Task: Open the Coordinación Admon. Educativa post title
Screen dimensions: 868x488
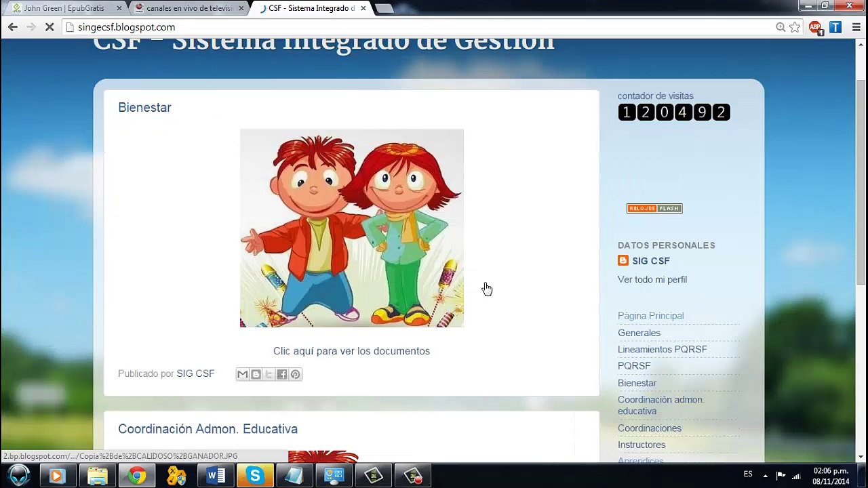Action: [208, 429]
